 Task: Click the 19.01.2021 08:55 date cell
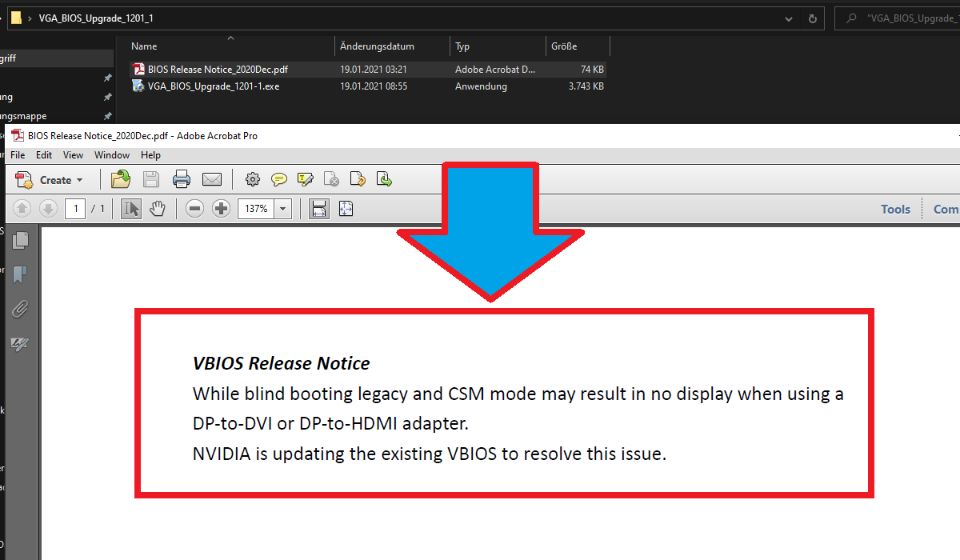374,86
